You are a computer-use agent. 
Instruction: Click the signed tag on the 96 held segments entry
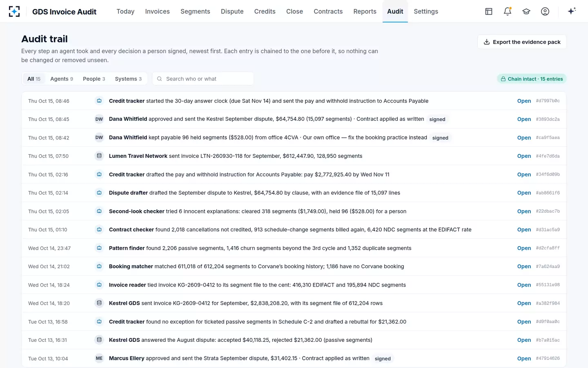[440, 138]
